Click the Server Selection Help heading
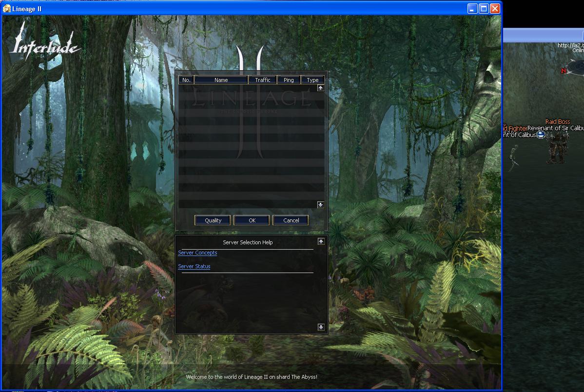The image size is (584, 392). click(248, 242)
